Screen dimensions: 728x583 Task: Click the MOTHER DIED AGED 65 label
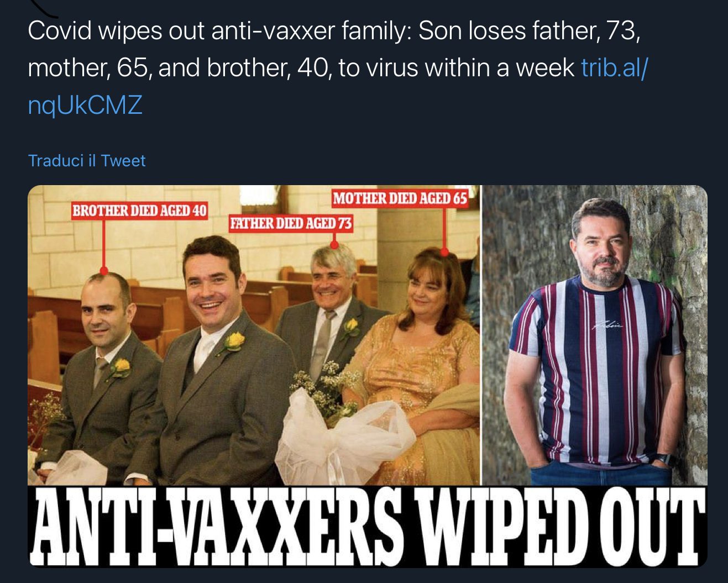click(400, 198)
